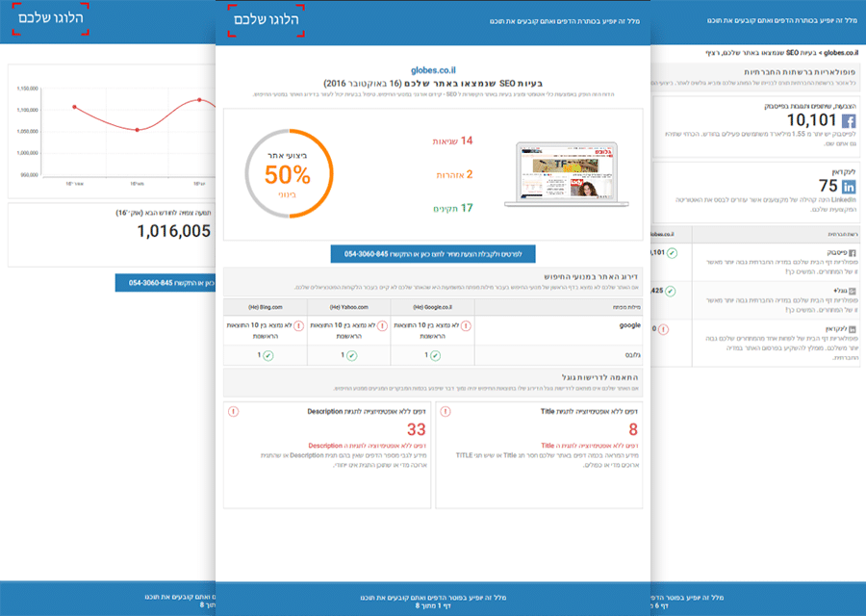
Task: Open the globes.co.il link above the center page title
Action: pyautogui.click(x=434, y=70)
